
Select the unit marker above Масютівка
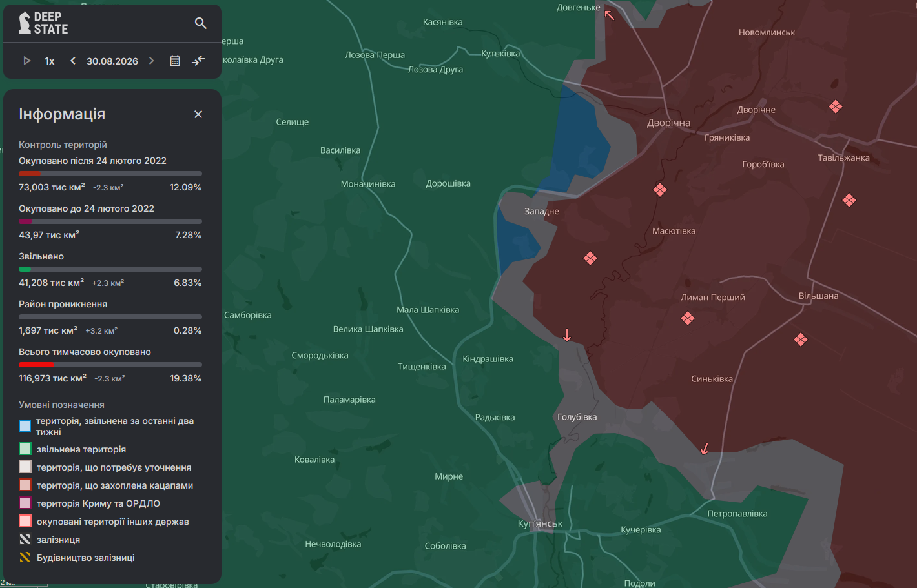(660, 190)
